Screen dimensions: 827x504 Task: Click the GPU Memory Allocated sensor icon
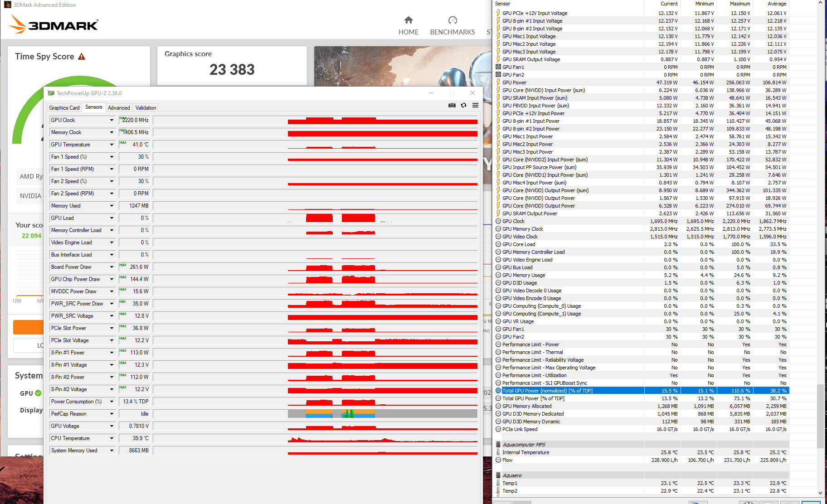click(498, 406)
